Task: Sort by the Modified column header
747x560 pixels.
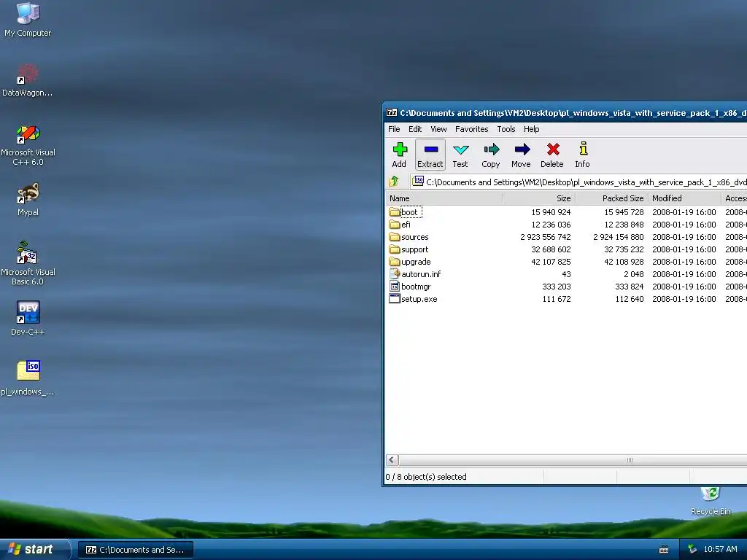Action: click(684, 198)
